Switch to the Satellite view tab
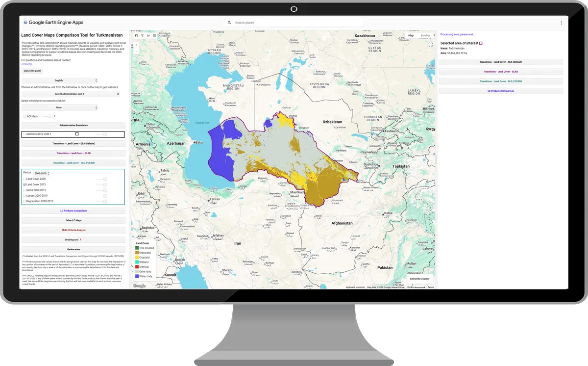Screen dimensions: 588x366 click(x=425, y=35)
